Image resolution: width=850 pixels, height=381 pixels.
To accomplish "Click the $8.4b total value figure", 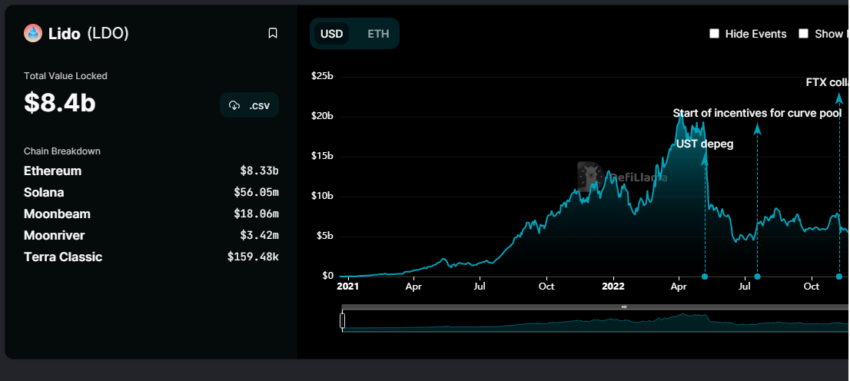I will coord(60,103).
